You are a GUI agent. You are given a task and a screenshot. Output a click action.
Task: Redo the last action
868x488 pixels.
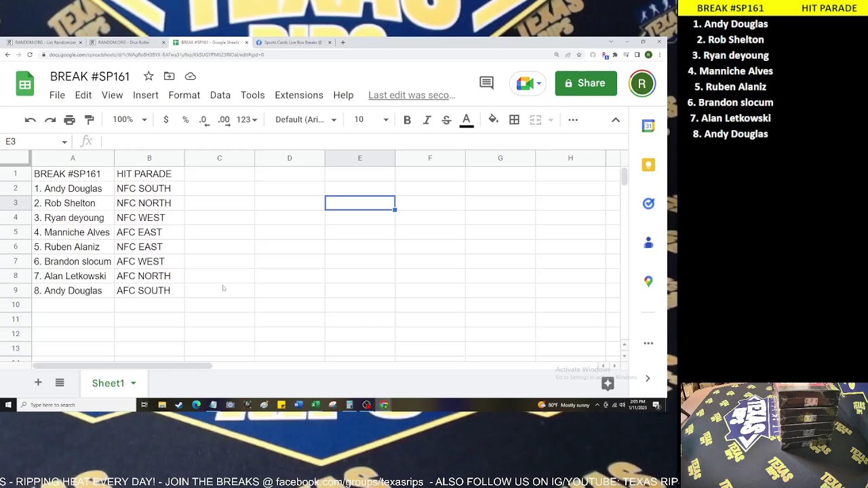(x=50, y=120)
